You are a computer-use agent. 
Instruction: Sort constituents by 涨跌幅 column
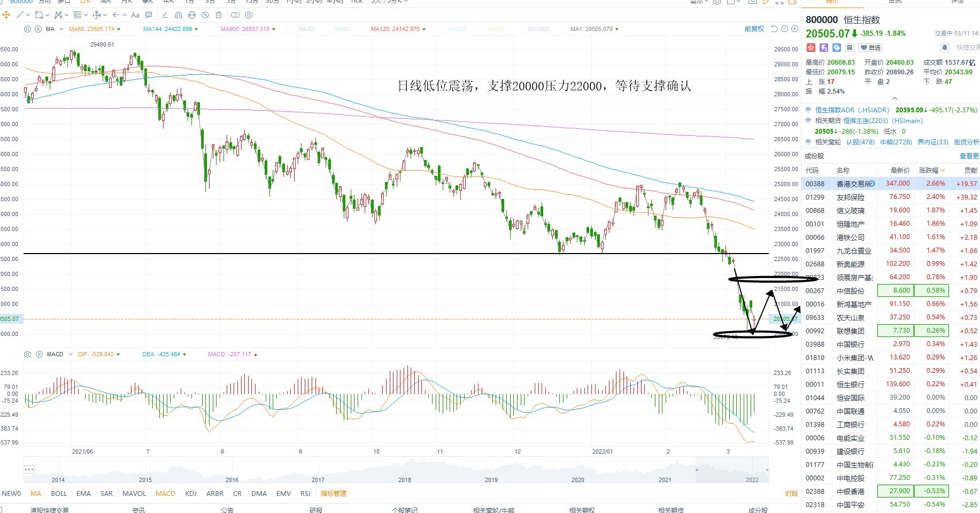931,170
